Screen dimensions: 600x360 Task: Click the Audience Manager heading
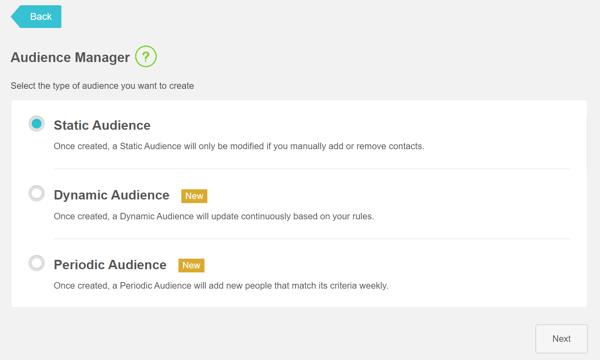(x=70, y=57)
